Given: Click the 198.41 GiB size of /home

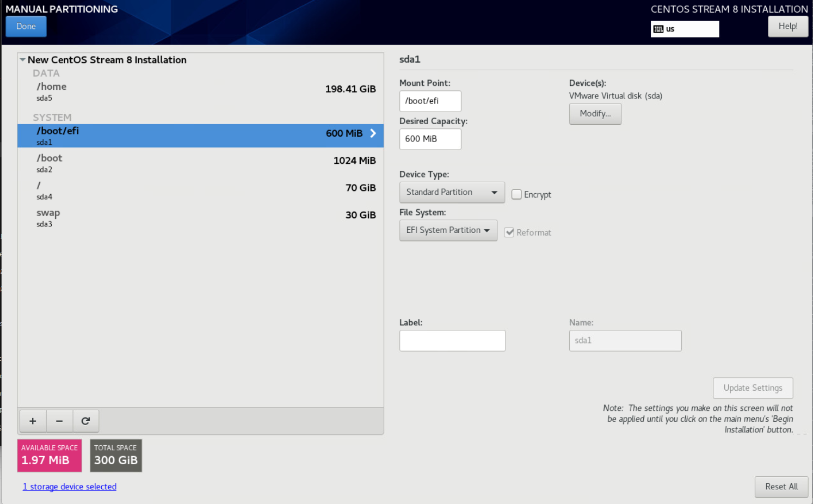Looking at the screenshot, I should [x=350, y=89].
